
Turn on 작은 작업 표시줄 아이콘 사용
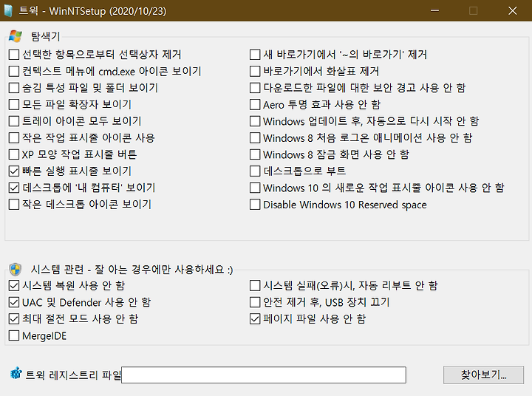tap(14, 137)
